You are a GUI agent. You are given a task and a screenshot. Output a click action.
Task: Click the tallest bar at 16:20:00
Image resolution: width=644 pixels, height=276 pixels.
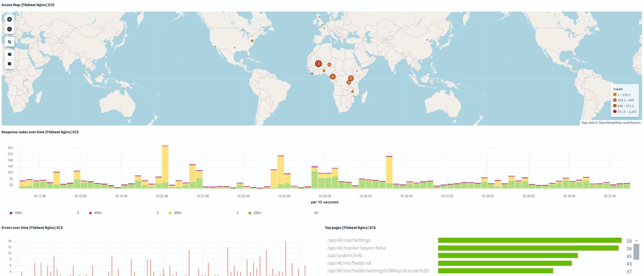pos(165,164)
